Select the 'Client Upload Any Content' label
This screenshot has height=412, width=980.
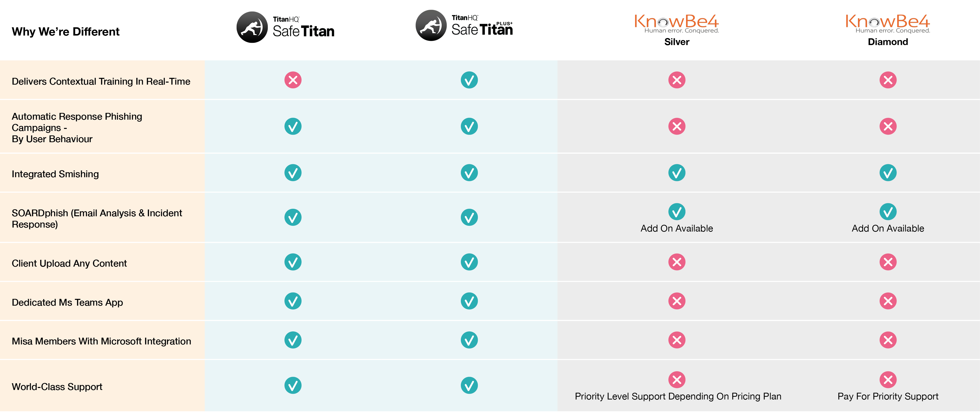point(69,264)
